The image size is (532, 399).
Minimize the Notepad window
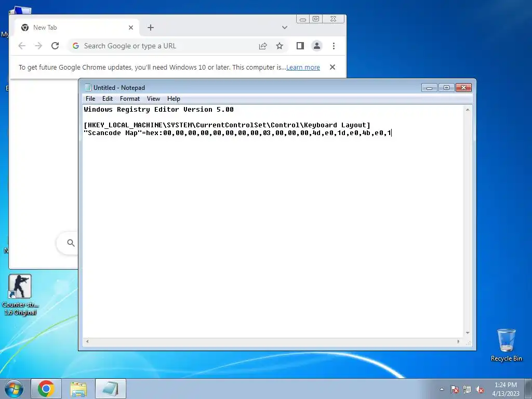[429, 88]
